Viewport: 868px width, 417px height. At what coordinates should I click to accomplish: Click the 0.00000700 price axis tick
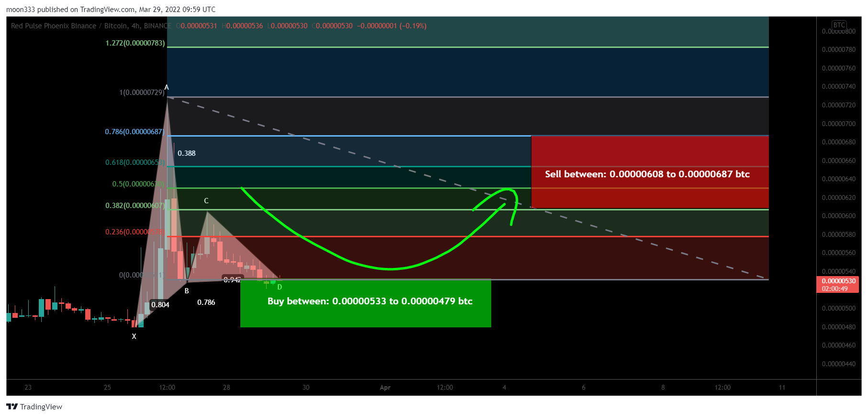pos(838,124)
